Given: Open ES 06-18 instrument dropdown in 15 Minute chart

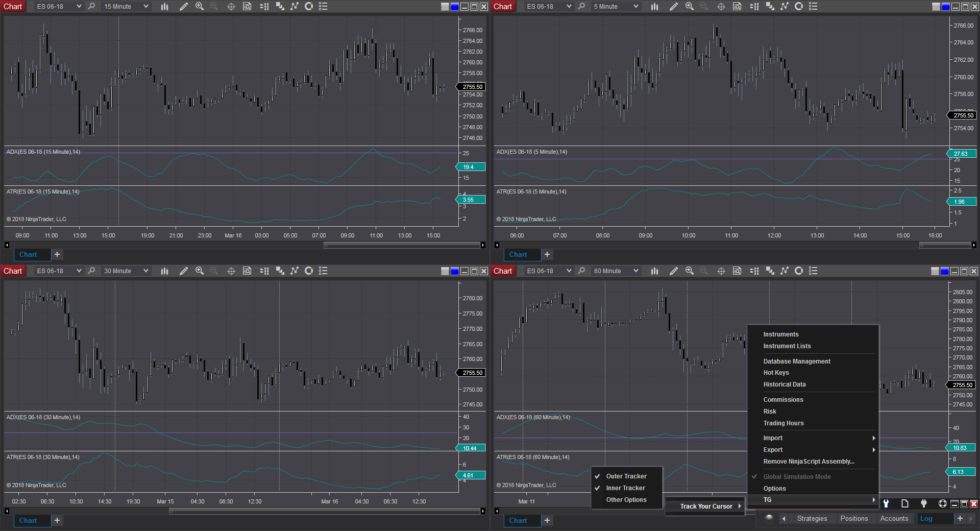Looking at the screenshot, I should pos(59,6).
